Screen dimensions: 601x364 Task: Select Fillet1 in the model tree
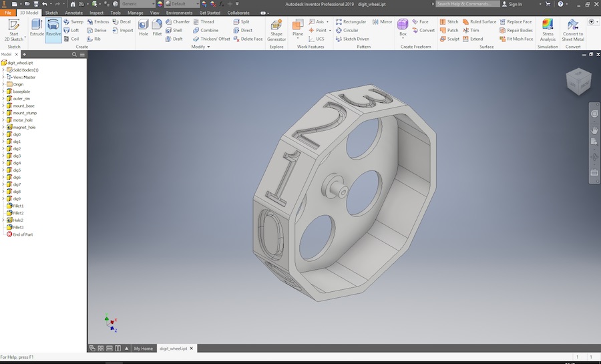point(17,206)
